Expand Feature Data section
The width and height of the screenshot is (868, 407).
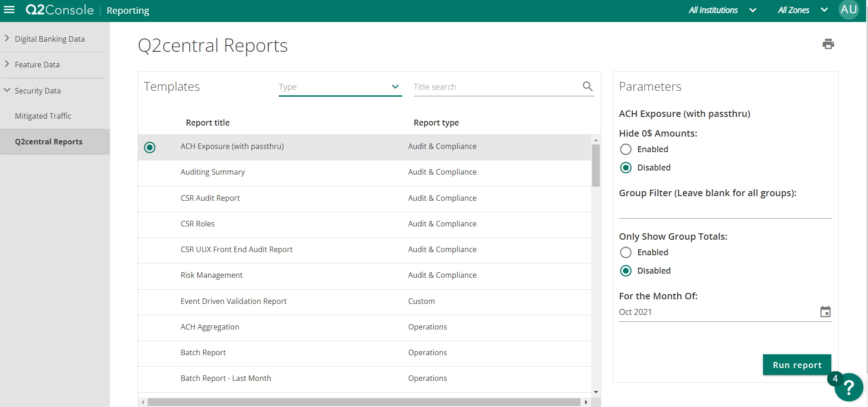[52, 65]
